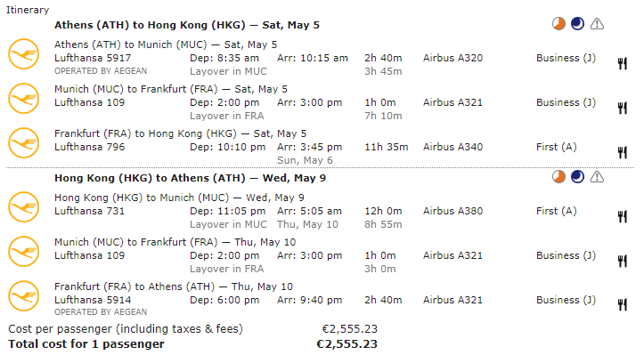Select Hong Kong to Athens Wed, May 9 heading
The height and width of the screenshot is (355, 644).
point(190,178)
